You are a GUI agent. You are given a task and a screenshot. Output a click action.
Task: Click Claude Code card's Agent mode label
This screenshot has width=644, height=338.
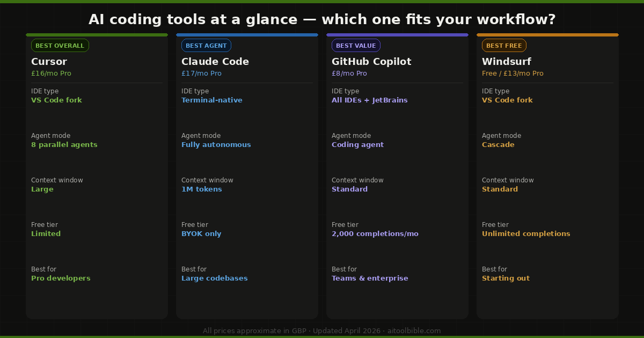(201, 136)
